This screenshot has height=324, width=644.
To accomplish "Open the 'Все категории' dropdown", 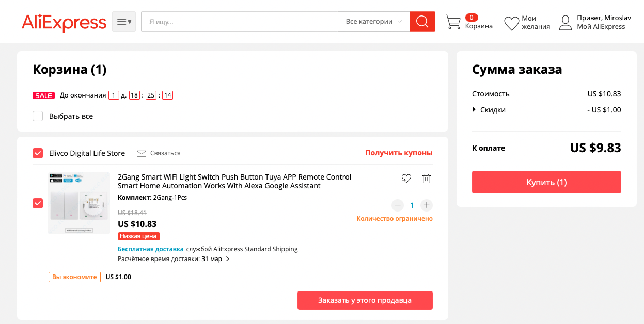I will [x=373, y=22].
